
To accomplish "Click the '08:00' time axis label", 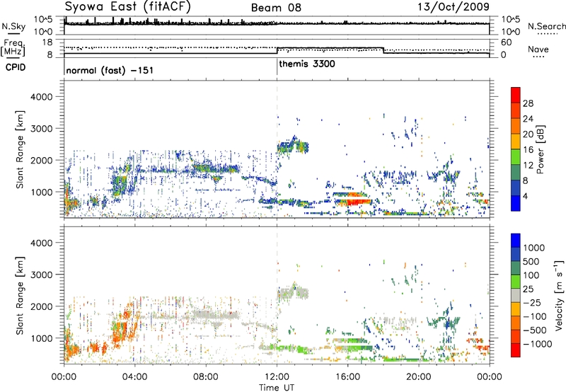I will point(206,377).
